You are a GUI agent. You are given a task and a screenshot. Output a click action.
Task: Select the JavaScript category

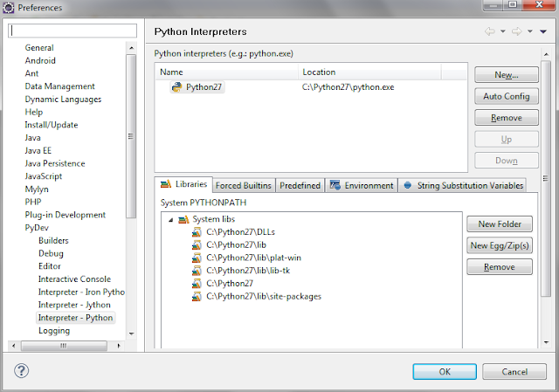[x=44, y=176]
